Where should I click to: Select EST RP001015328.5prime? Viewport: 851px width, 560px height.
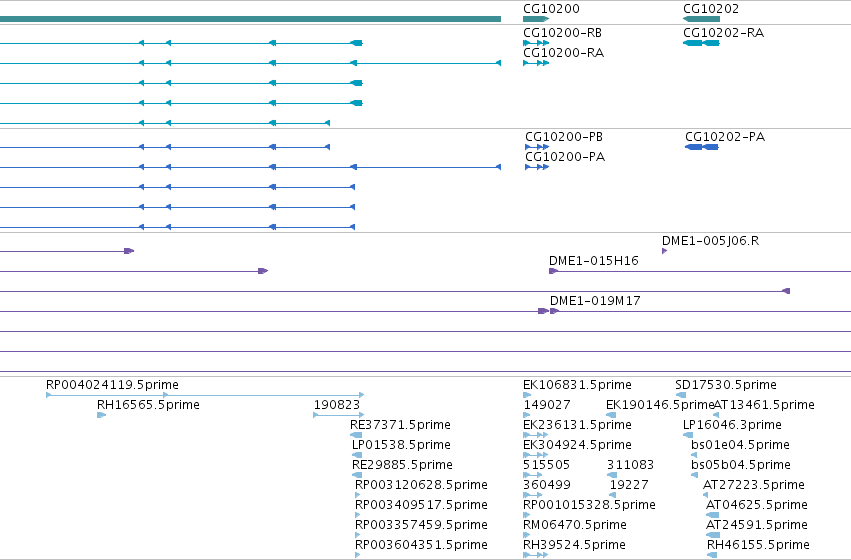589,505
